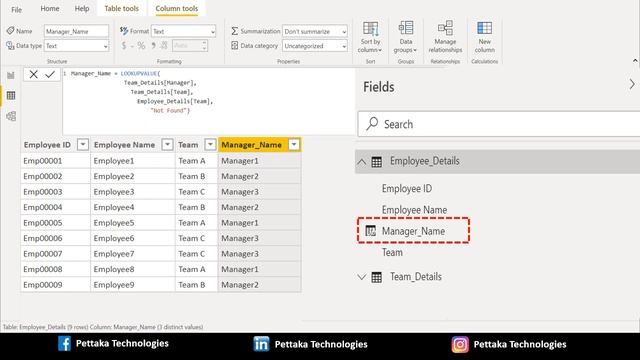Click the Manager1 cell in Emp00008 row
The width and height of the screenshot is (640, 360).
260,269
